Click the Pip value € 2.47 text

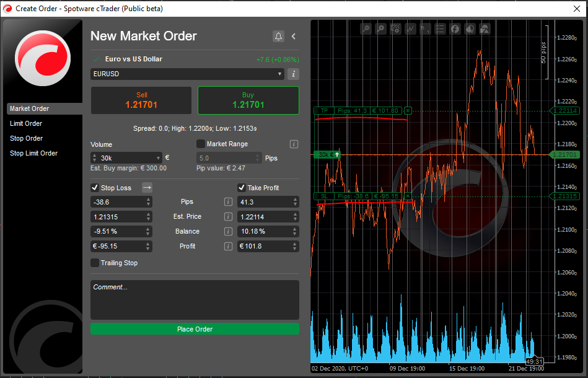pos(221,168)
